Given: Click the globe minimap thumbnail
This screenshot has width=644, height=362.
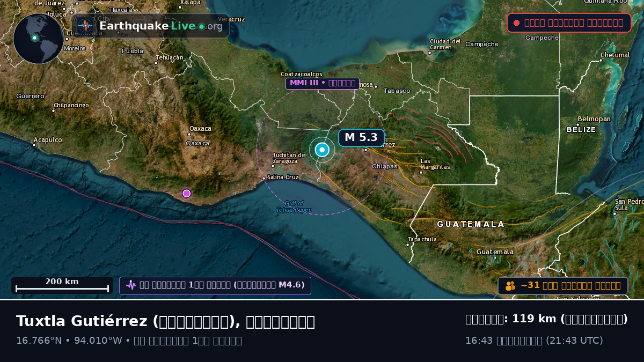Looking at the screenshot, I should coord(38,39).
